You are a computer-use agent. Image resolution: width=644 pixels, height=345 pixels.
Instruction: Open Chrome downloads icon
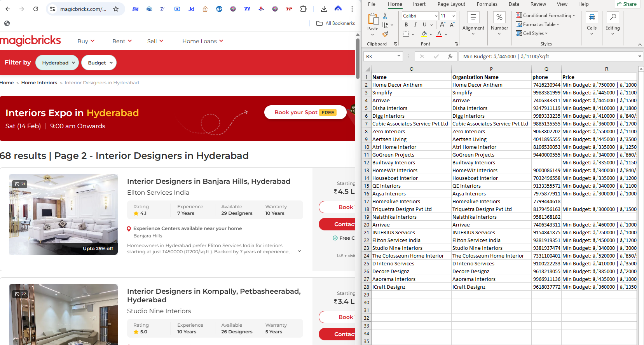(324, 9)
